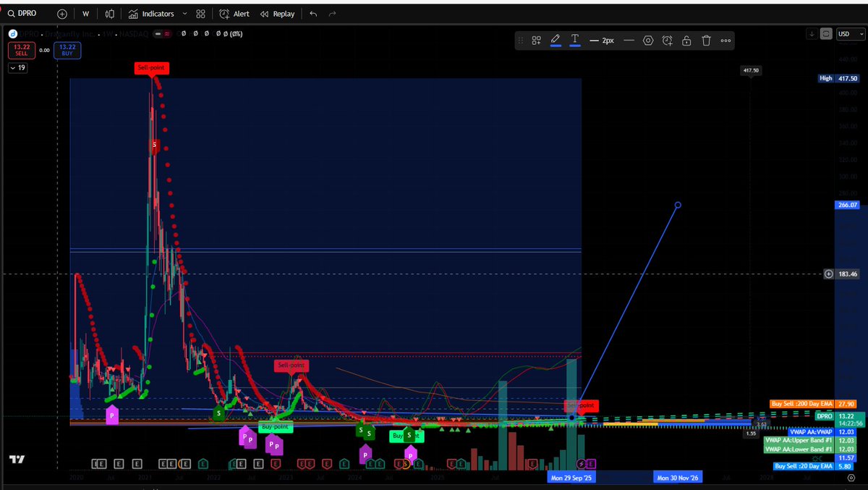Viewport: 868px width, 490px height.
Task: Open the chart settings gear at bottom right
Action: point(851,478)
